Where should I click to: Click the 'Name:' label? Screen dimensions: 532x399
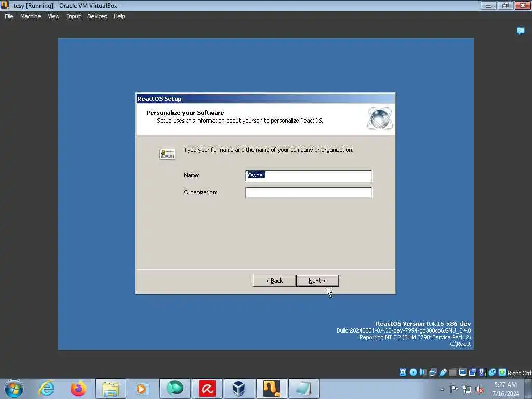192,176
